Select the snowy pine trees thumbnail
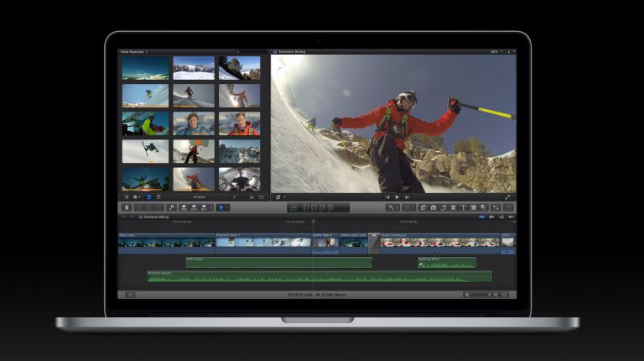The width and height of the screenshot is (644, 361). (x=240, y=68)
